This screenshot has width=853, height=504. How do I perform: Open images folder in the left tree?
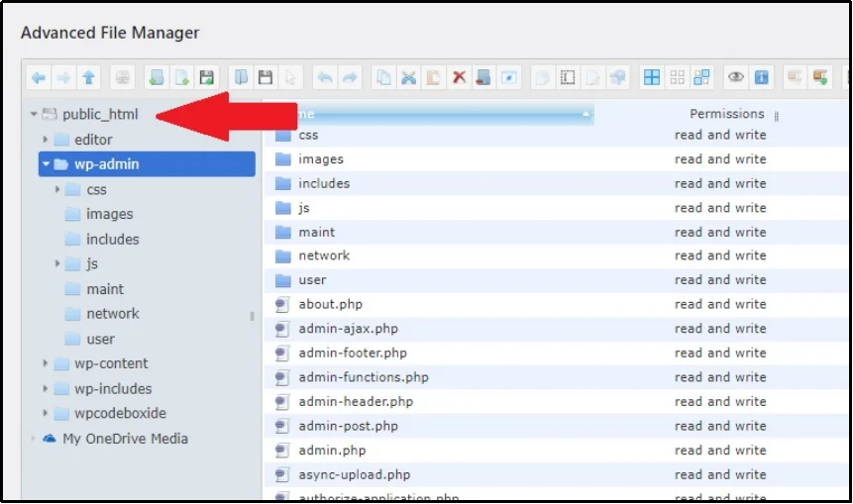[109, 214]
